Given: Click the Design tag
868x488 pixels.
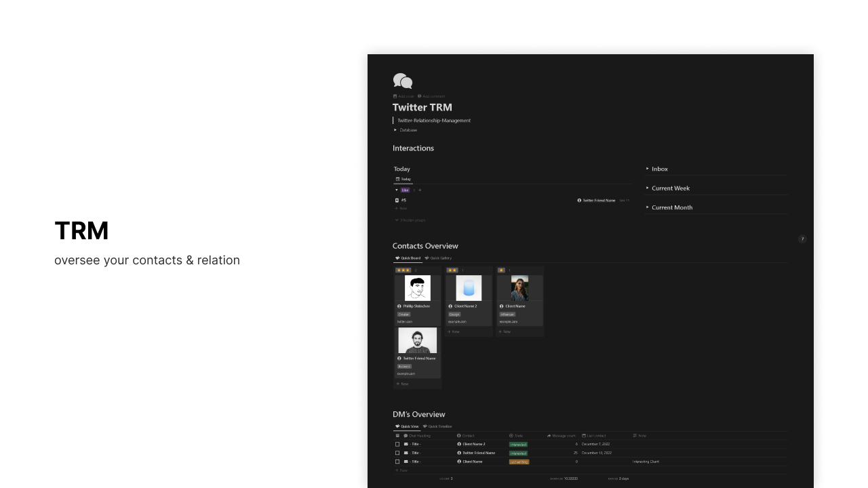Looking at the screenshot, I should (x=454, y=314).
